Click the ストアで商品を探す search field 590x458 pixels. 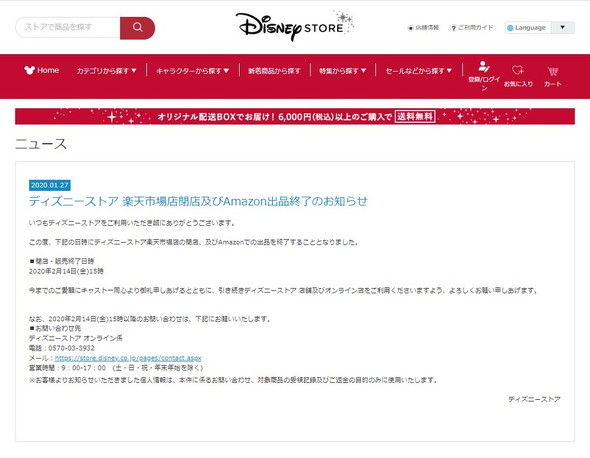[x=68, y=27]
